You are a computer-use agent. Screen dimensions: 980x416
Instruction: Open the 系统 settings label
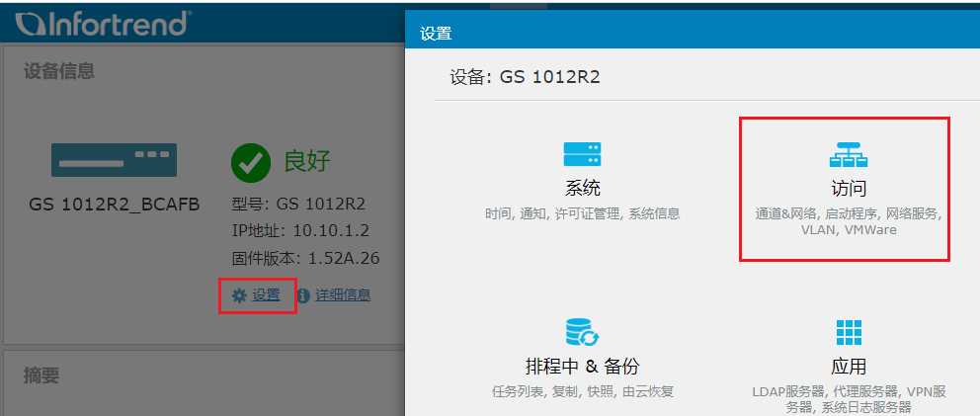[x=583, y=189]
